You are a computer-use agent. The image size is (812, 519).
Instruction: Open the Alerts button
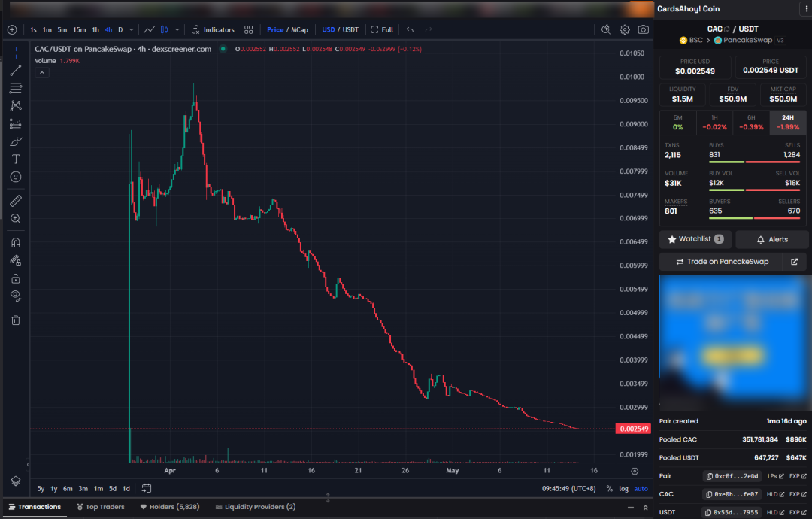pyautogui.click(x=771, y=239)
